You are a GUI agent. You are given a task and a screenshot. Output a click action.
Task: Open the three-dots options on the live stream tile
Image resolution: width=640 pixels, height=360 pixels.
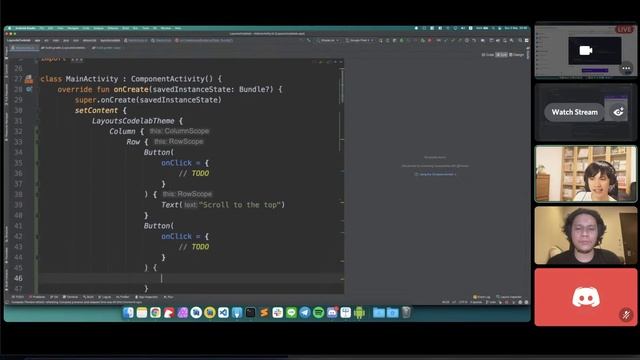[x=626, y=68]
